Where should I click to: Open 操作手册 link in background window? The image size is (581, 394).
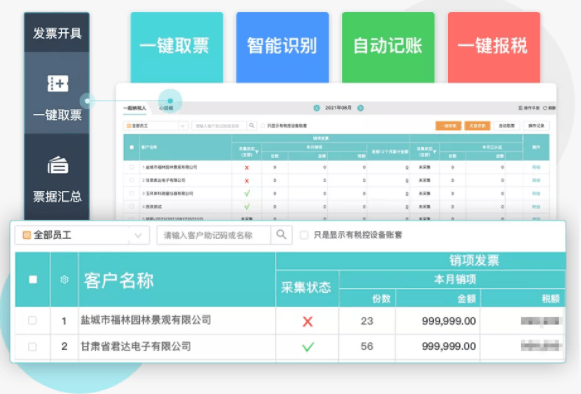click(x=529, y=108)
